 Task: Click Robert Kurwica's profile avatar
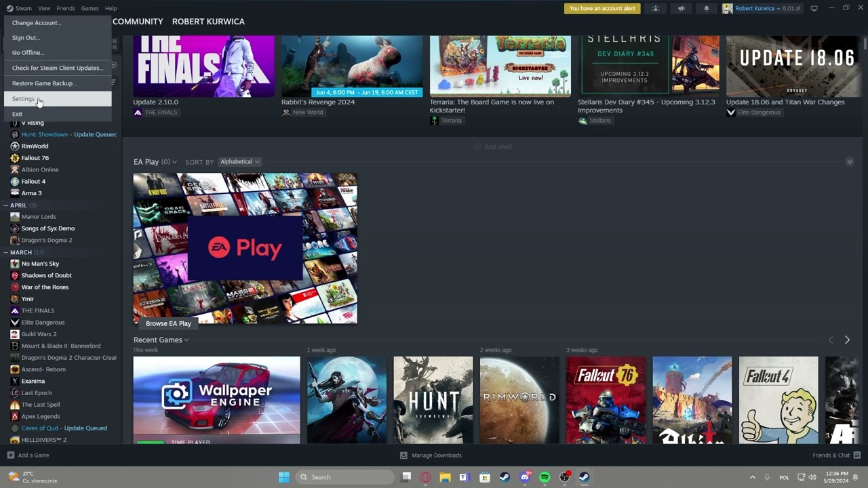728,8
